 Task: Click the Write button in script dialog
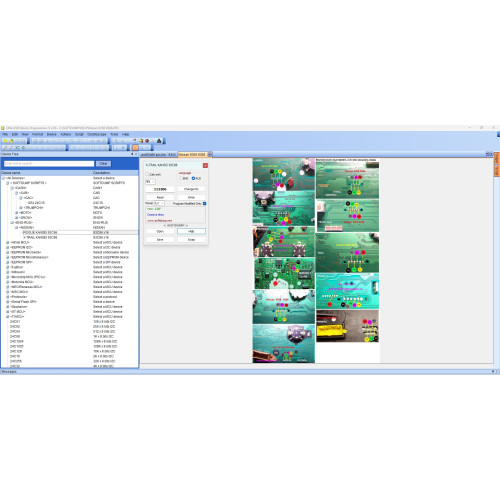191,197
